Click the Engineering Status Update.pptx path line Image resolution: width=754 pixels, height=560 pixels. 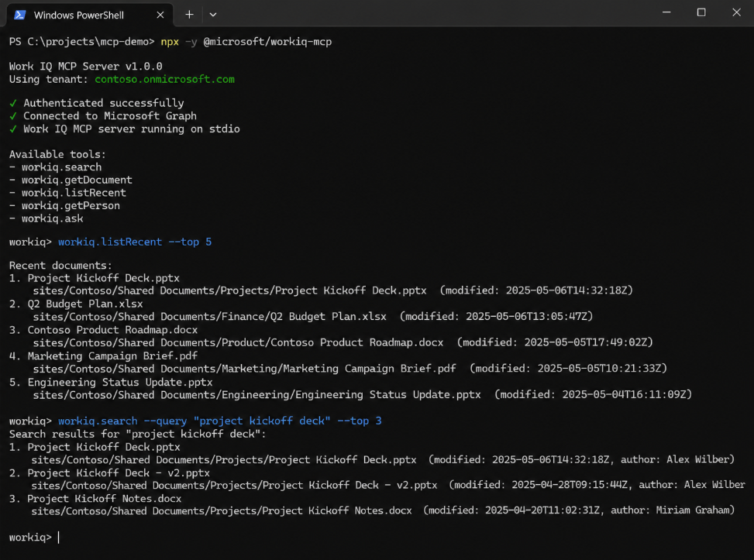click(256, 395)
